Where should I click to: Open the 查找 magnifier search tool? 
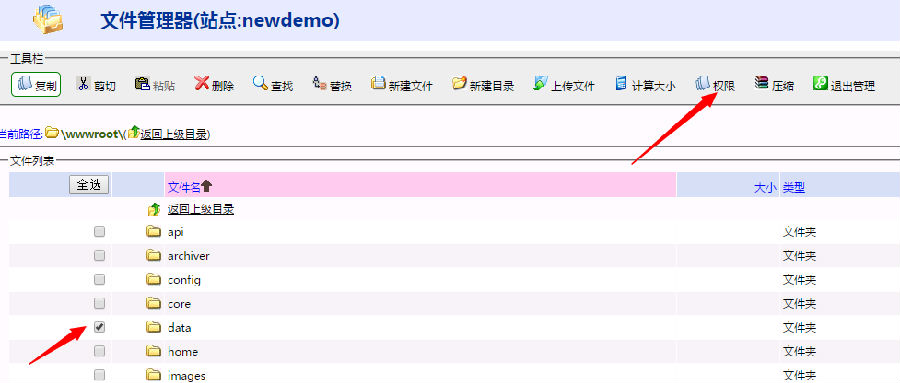click(x=260, y=83)
